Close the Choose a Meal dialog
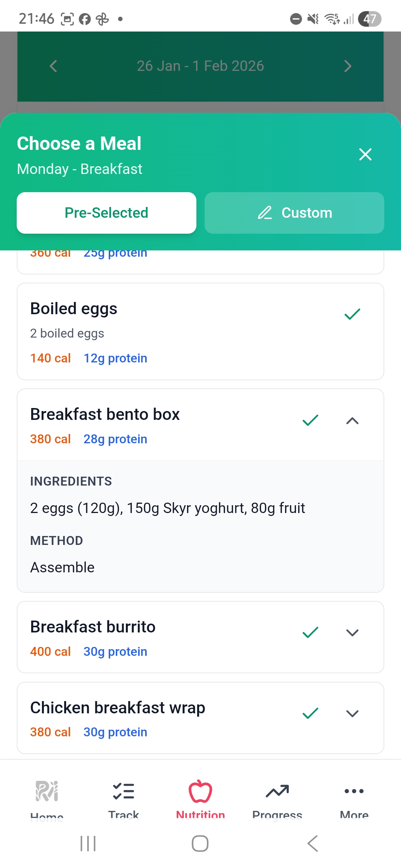 365,154
